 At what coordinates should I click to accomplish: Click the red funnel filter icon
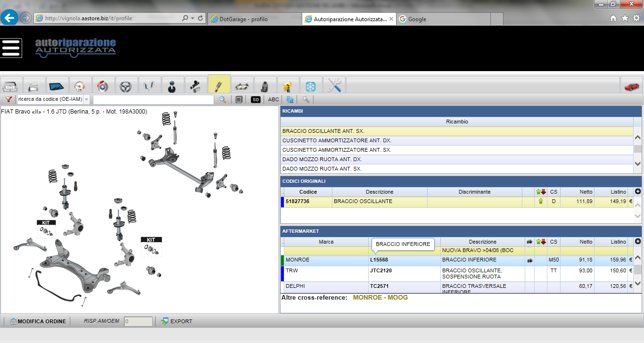pyautogui.click(x=8, y=99)
